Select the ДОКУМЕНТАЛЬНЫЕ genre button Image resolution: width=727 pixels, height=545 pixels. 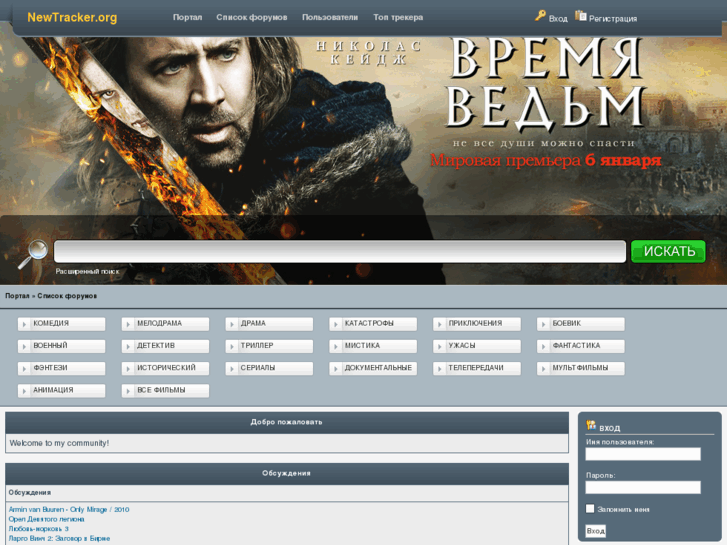(373, 368)
